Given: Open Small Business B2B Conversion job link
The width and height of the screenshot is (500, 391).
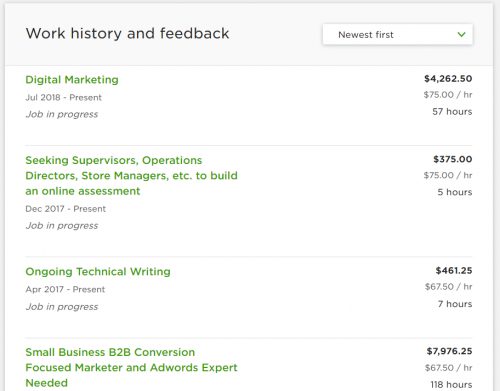Looking at the screenshot, I should click(132, 368).
